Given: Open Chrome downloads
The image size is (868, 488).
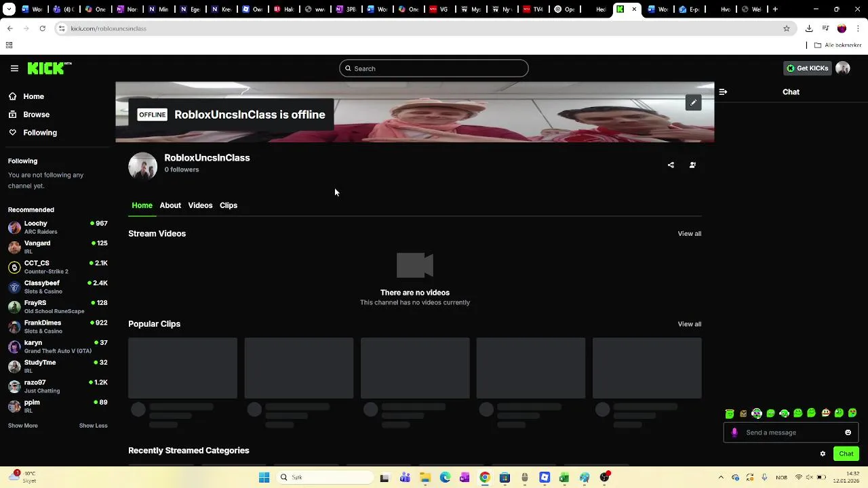Looking at the screenshot, I should tap(809, 28).
